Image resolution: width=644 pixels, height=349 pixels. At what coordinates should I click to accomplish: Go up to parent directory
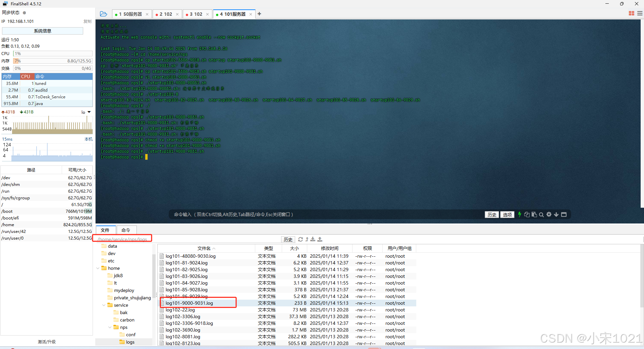point(307,239)
